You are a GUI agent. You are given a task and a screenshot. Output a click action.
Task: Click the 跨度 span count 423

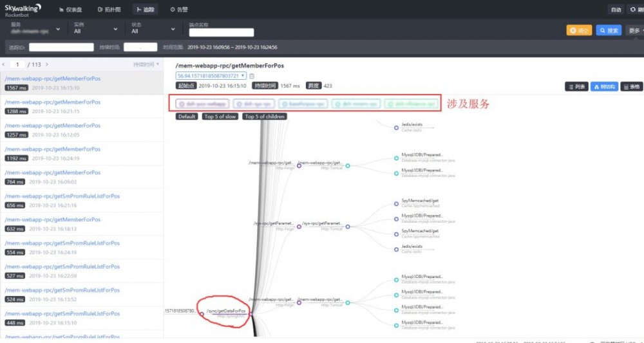point(328,86)
